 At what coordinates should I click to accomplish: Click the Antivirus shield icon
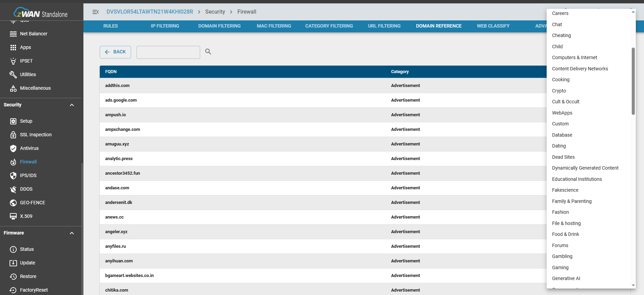click(13, 149)
